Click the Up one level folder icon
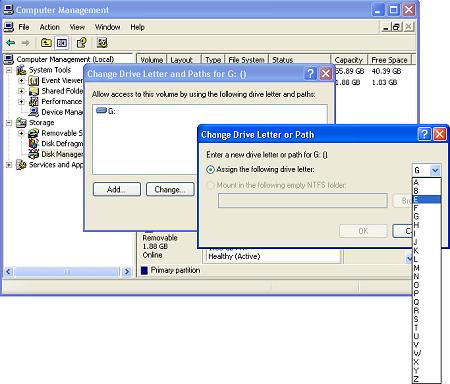The height and width of the screenshot is (384, 450). pos(46,43)
